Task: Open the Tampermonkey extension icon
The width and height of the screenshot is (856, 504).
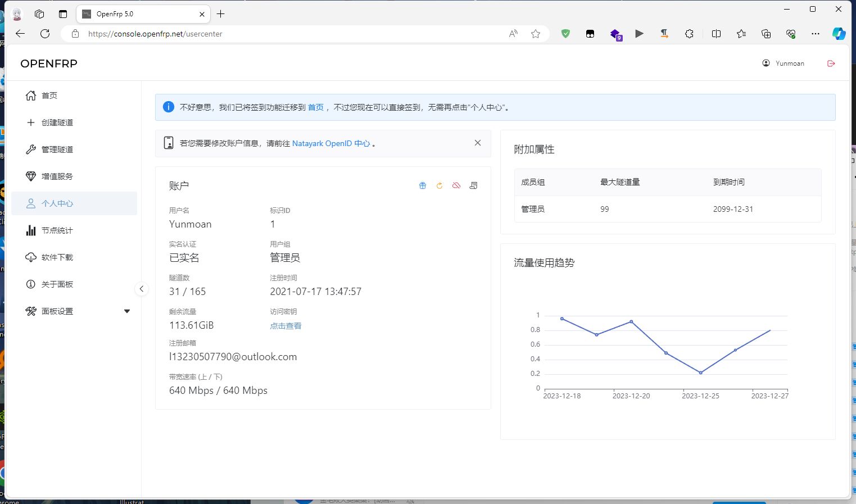Action: 590,34
